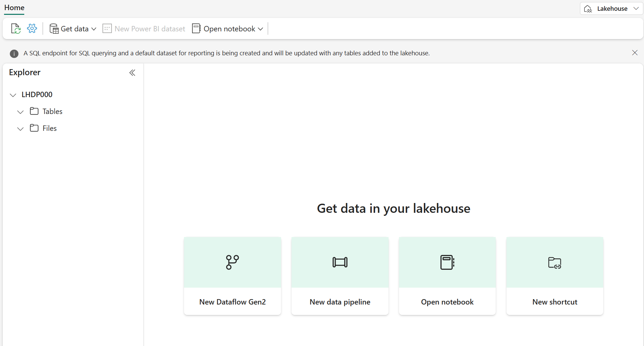Collapse the Explorer panel
644x346 pixels.
[x=132, y=73]
